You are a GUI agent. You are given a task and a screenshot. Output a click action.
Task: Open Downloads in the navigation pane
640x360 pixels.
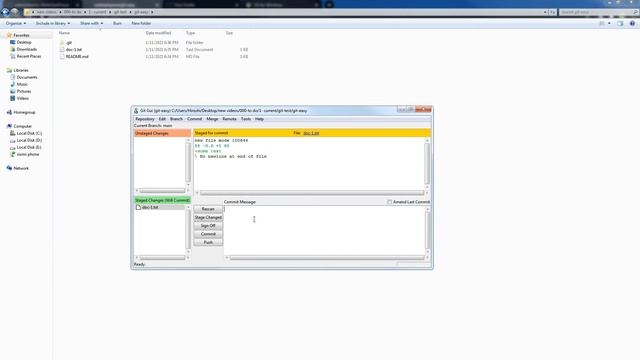27,49
